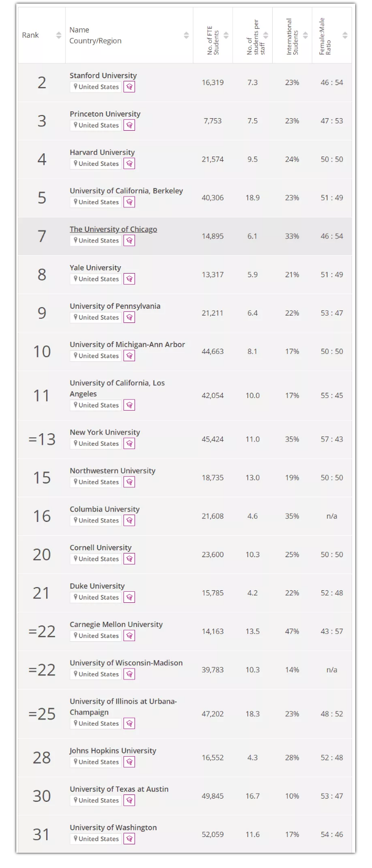372x868 pixels.
Task: Click the graduation cap icon beside Stanford University
Action: tap(129, 87)
